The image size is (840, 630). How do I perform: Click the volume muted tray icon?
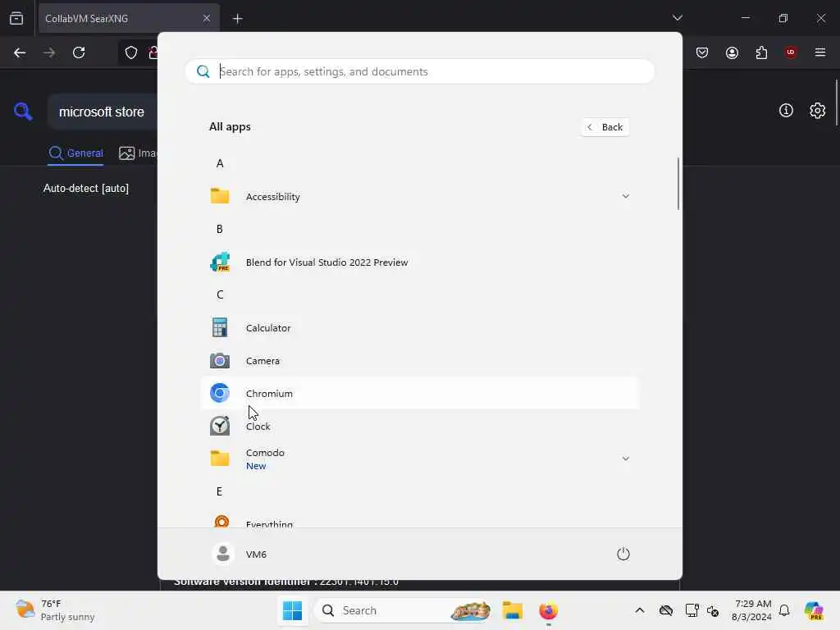(x=713, y=610)
